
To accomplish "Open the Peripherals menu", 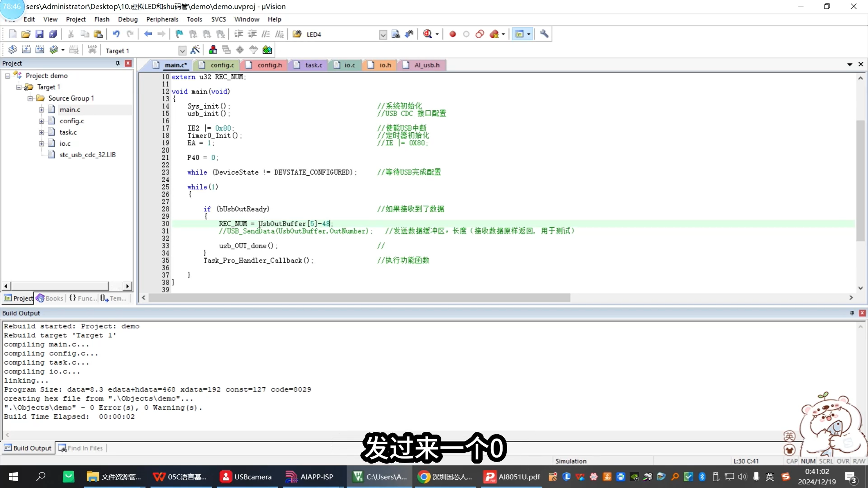I will coord(162,19).
